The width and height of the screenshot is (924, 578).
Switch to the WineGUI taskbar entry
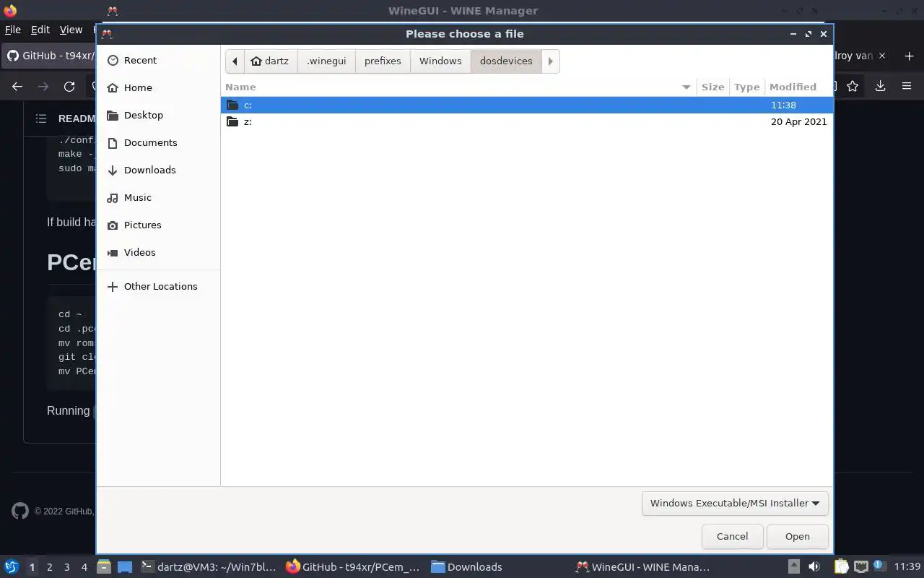click(x=642, y=567)
